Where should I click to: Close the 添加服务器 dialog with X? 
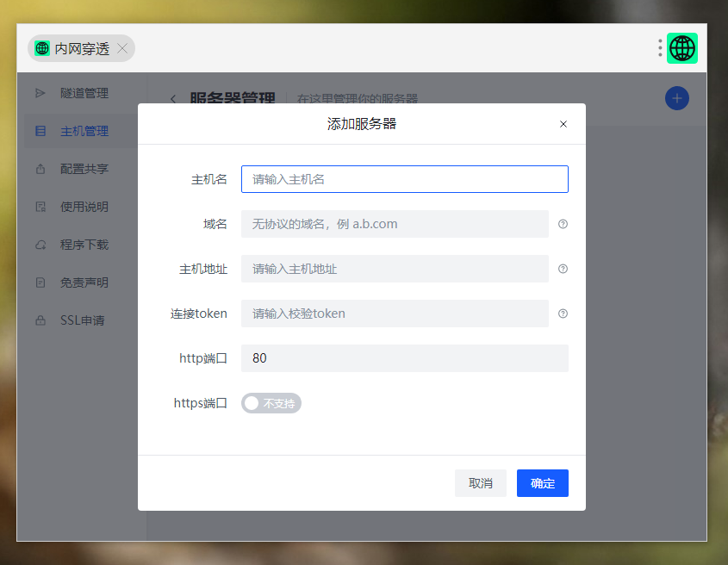(563, 124)
